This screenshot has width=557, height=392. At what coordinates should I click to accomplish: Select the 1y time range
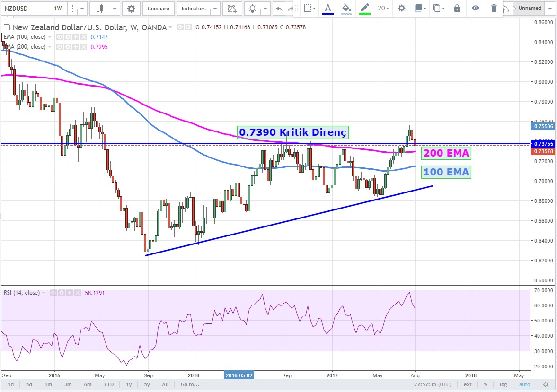tap(128, 384)
